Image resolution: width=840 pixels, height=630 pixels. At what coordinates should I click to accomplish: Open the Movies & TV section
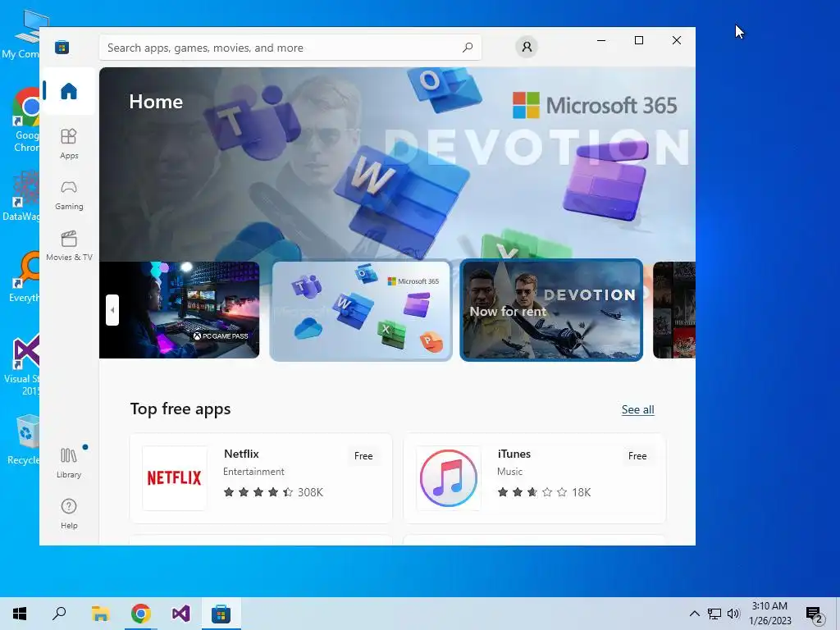coord(69,245)
